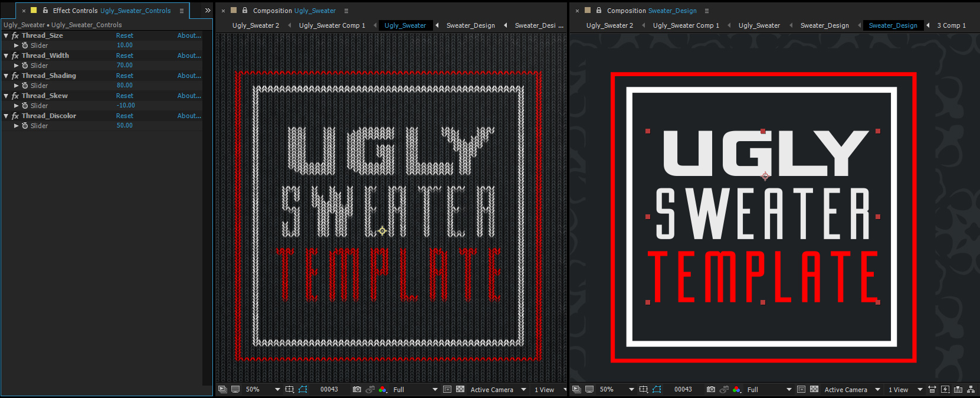
Task: Toggle the Thread_Size fx effect switch
Action: click(x=15, y=35)
